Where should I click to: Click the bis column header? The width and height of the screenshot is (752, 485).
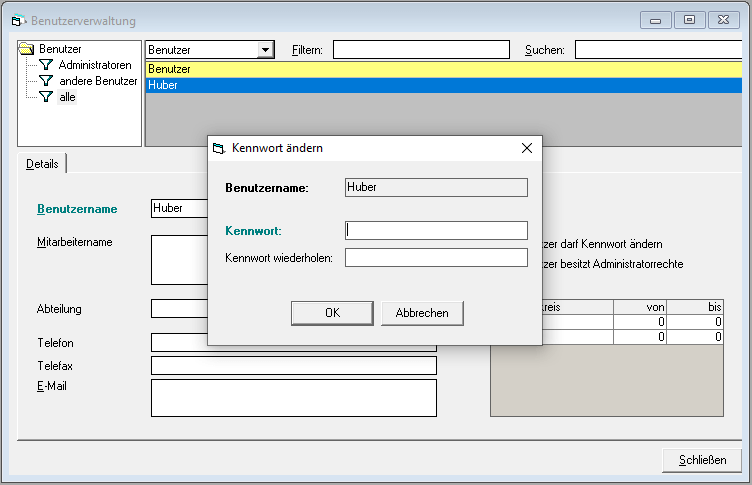pos(695,307)
